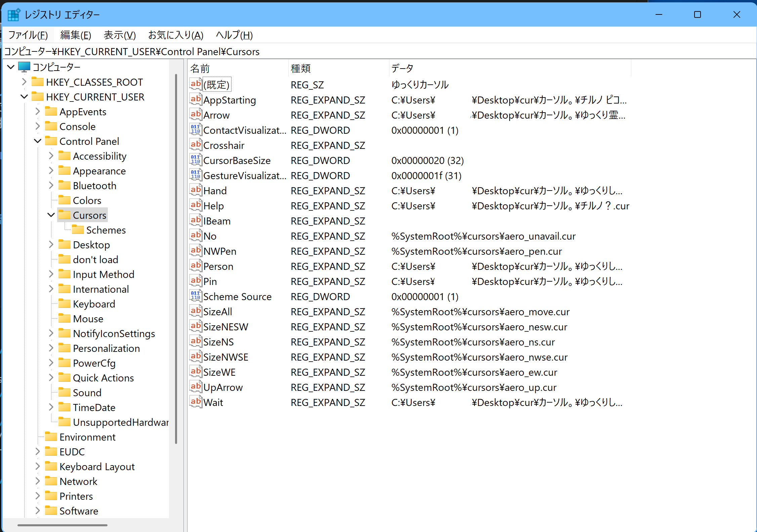Click the Wait value's ab icon
The image size is (757, 532).
(196, 402)
